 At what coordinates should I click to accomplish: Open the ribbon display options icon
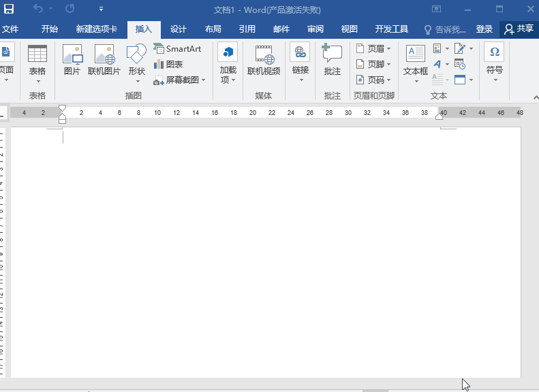tap(437, 9)
